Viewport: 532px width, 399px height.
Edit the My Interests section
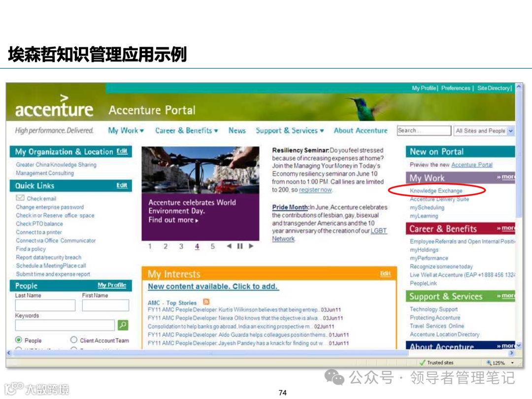pos(385,273)
